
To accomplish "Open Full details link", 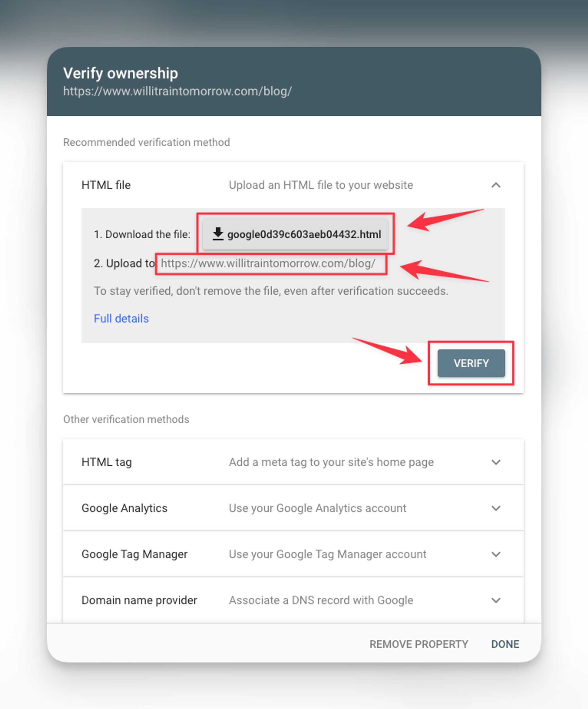I will pos(118,318).
